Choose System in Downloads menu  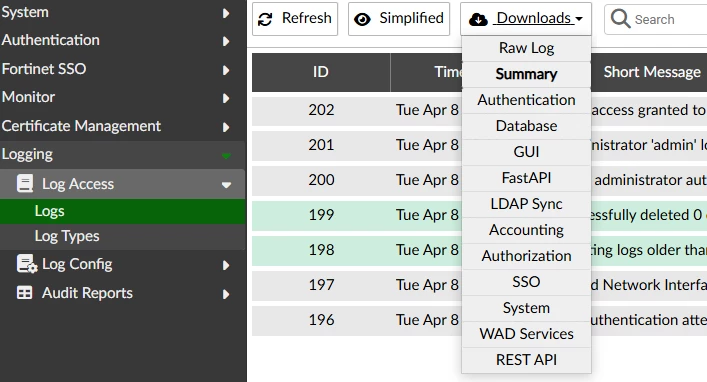point(526,308)
